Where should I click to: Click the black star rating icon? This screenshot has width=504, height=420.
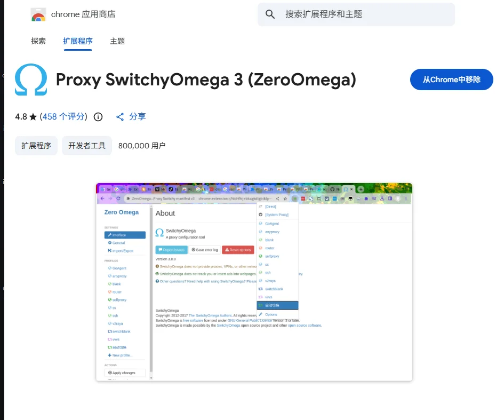(x=33, y=117)
